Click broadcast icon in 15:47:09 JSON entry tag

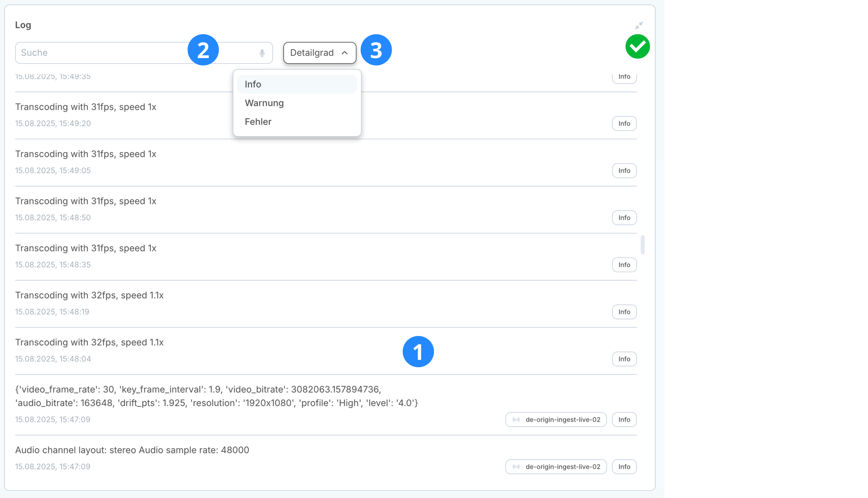coord(516,420)
